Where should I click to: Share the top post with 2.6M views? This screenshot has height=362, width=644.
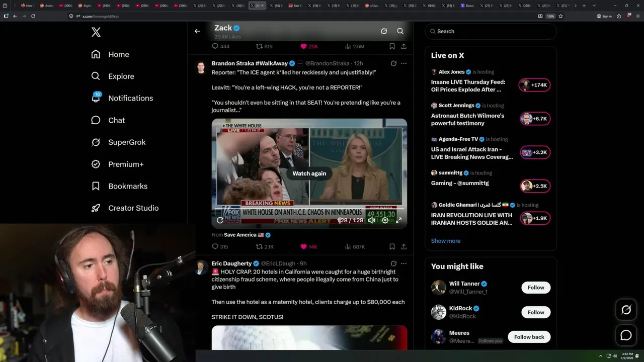[404, 46]
